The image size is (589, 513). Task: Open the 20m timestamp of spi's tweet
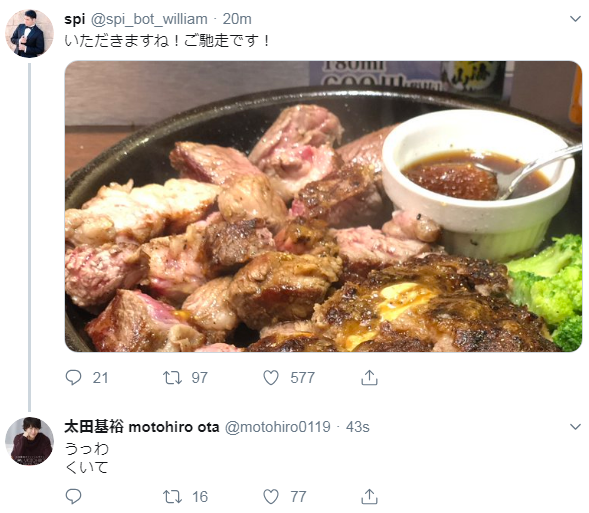(x=237, y=19)
